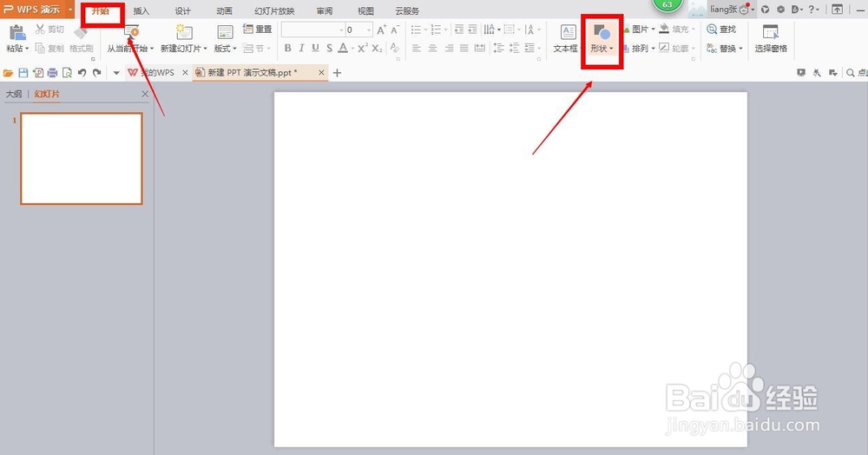Image resolution: width=868 pixels, height=455 pixels.
Task: Apply font color with the A icon
Action: 343,48
